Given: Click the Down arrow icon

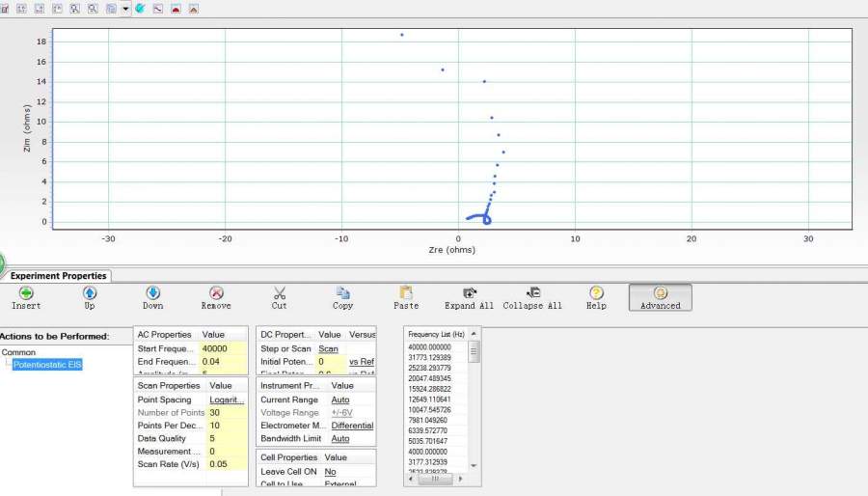Looking at the screenshot, I should pos(152,293).
